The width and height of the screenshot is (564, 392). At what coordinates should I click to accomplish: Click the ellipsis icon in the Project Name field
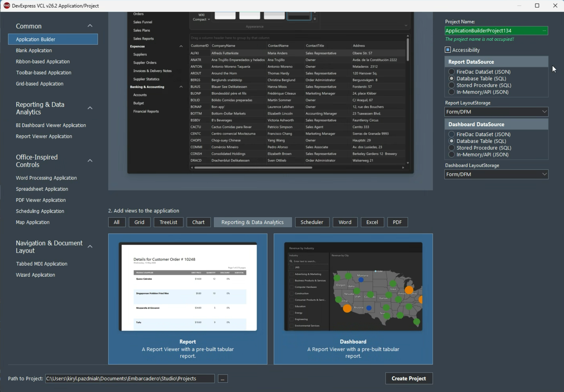544,31
